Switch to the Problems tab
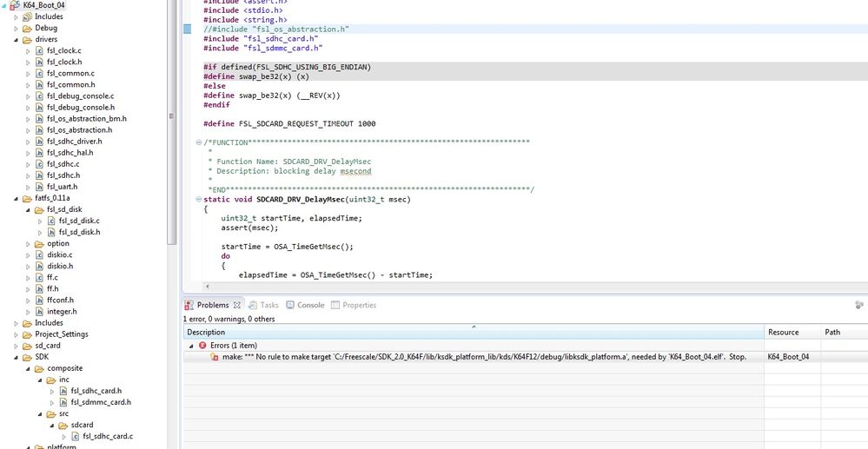Screen dimensions: 868x449 coord(213,305)
